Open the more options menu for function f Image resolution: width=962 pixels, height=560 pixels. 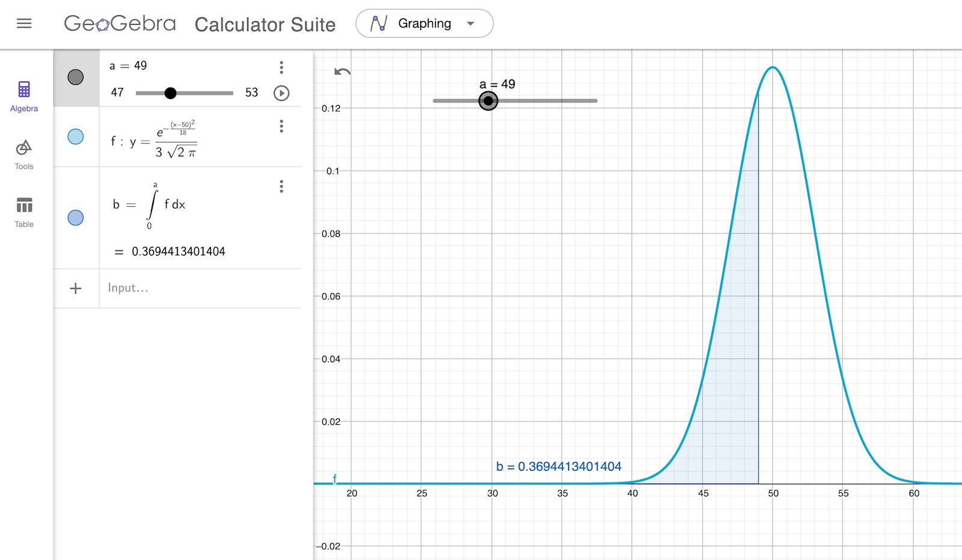point(281,126)
